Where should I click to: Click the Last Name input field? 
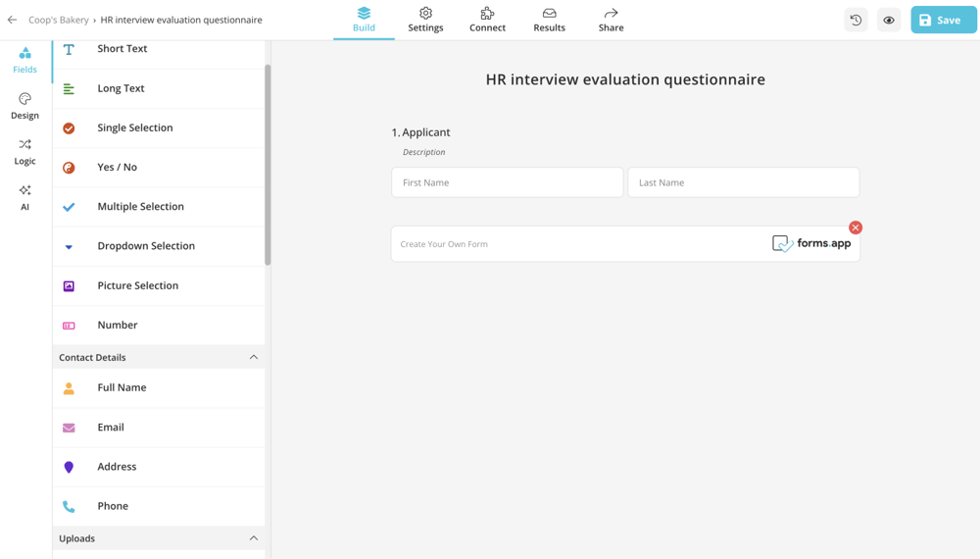pyautogui.click(x=743, y=182)
